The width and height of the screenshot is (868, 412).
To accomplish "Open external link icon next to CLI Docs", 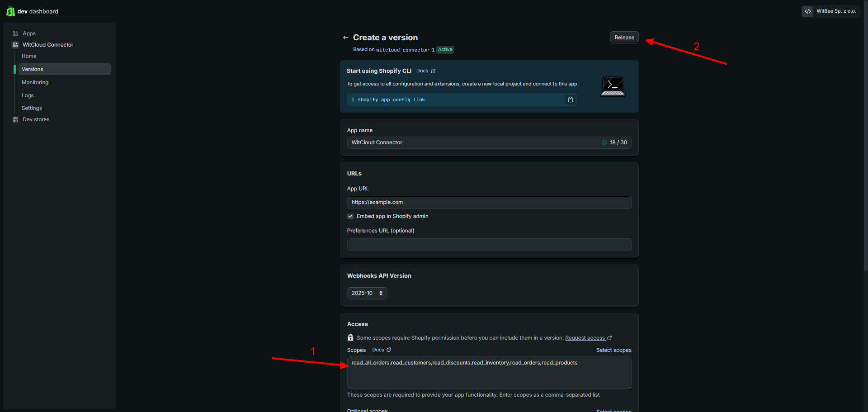I will [x=433, y=71].
